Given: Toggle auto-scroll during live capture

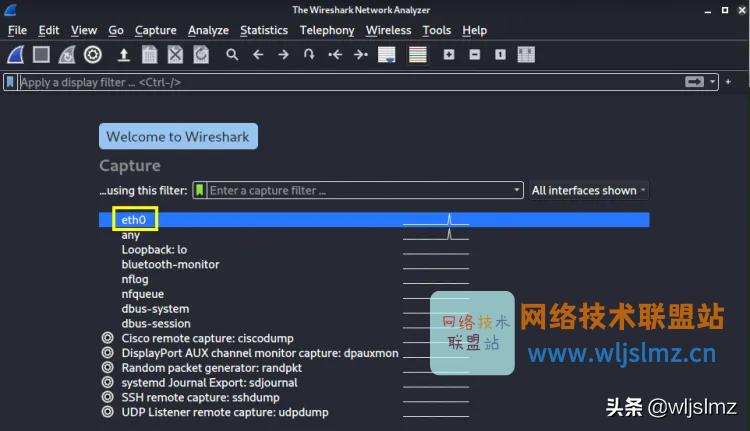Looking at the screenshot, I should [386, 55].
